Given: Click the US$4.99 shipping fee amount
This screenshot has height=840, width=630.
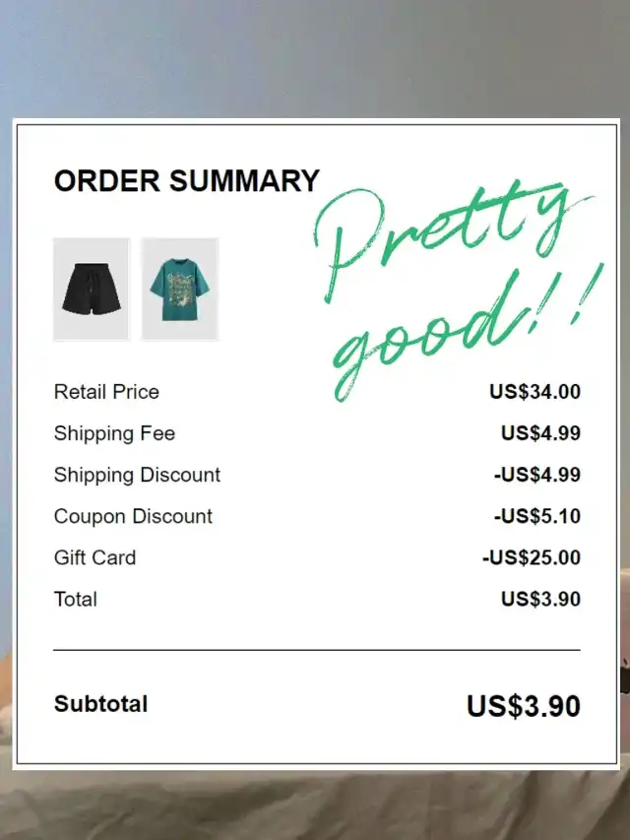Looking at the screenshot, I should tap(540, 433).
